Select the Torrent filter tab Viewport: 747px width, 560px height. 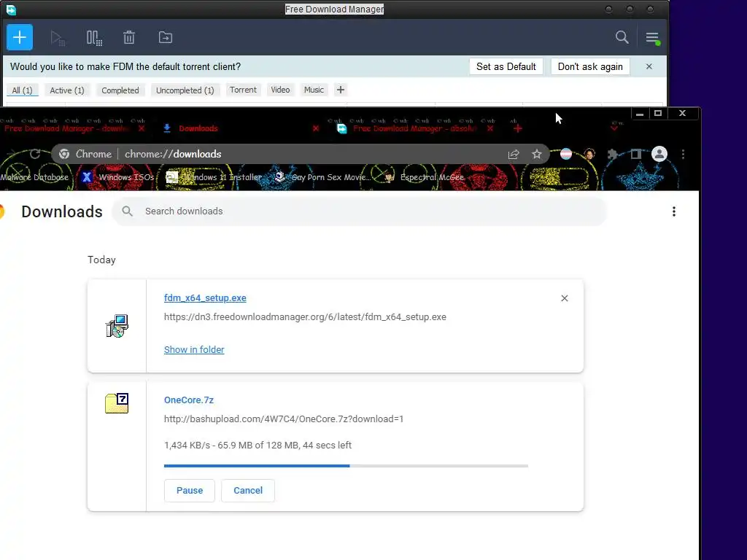[x=243, y=90]
